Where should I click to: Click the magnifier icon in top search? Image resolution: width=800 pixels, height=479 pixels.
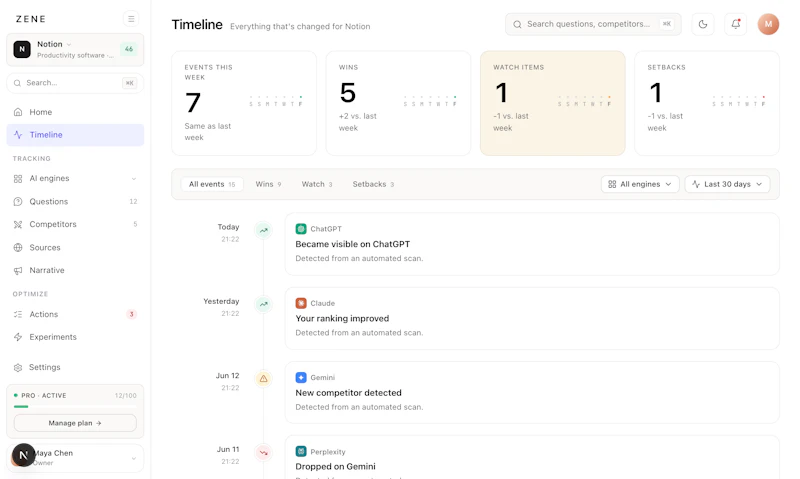pos(517,24)
